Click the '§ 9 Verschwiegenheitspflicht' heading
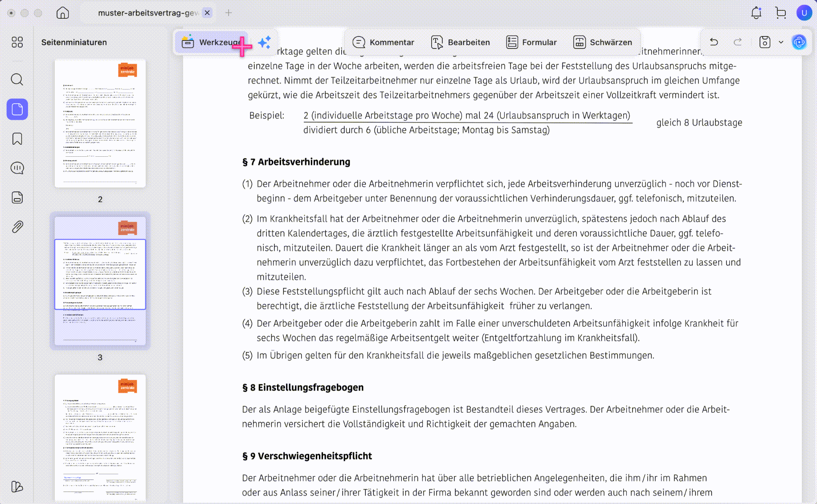This screenshot has width=817, height=504. point(307,456)
